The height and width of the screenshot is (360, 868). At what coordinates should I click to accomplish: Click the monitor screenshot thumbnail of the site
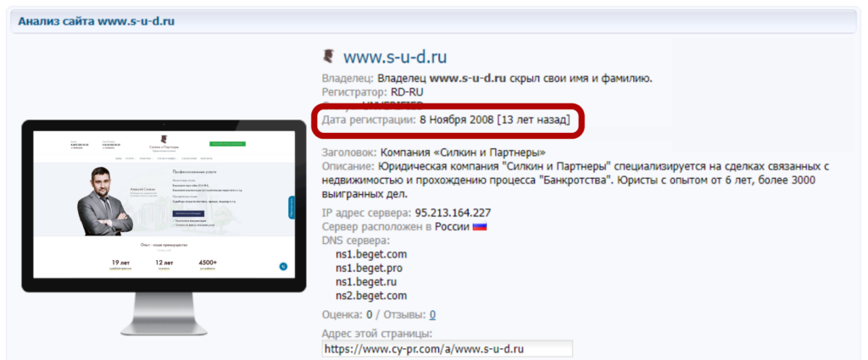tap(164, 227)
